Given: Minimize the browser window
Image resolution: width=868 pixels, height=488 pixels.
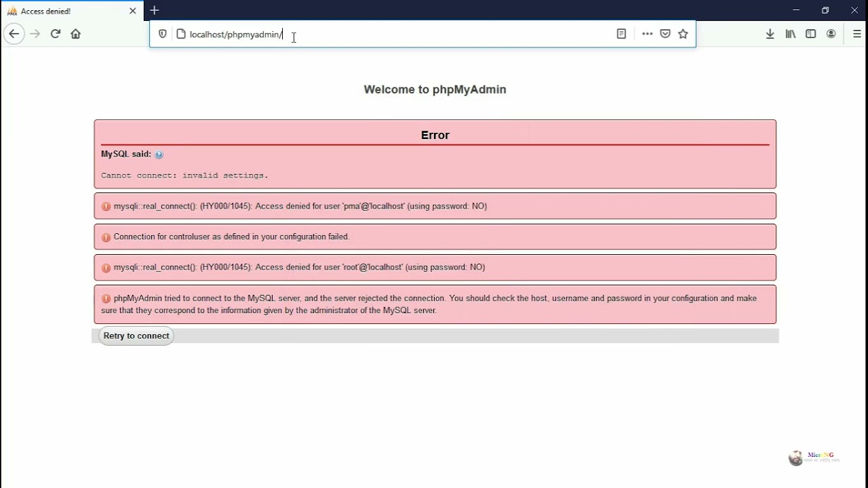Looking at the screenshot, I should tap(796, 10).
